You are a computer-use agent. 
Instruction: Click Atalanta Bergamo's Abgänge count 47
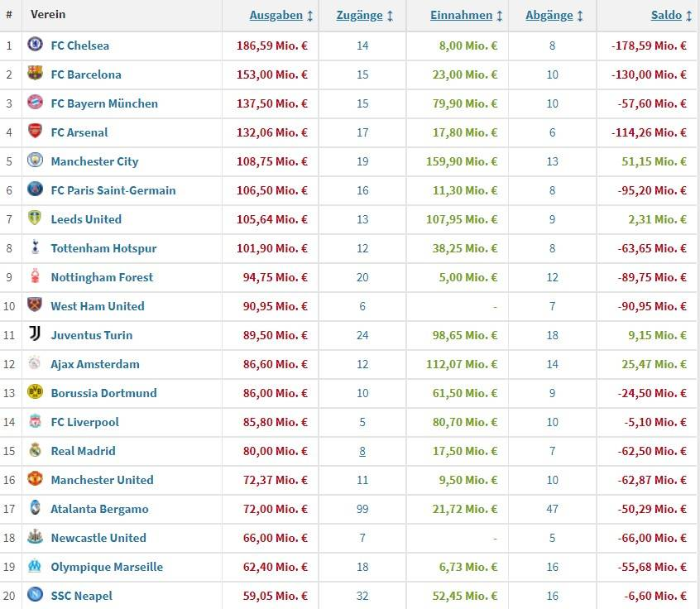coord(552,510)
